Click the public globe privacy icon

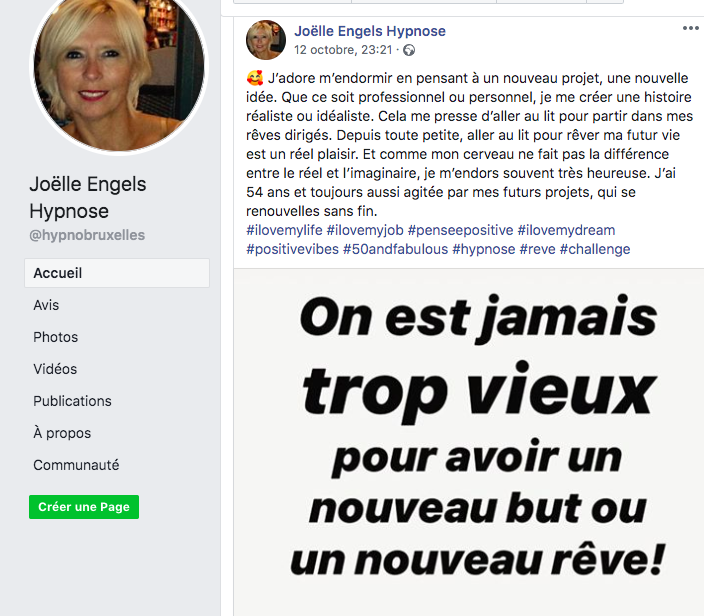click(x=409, y=50)
